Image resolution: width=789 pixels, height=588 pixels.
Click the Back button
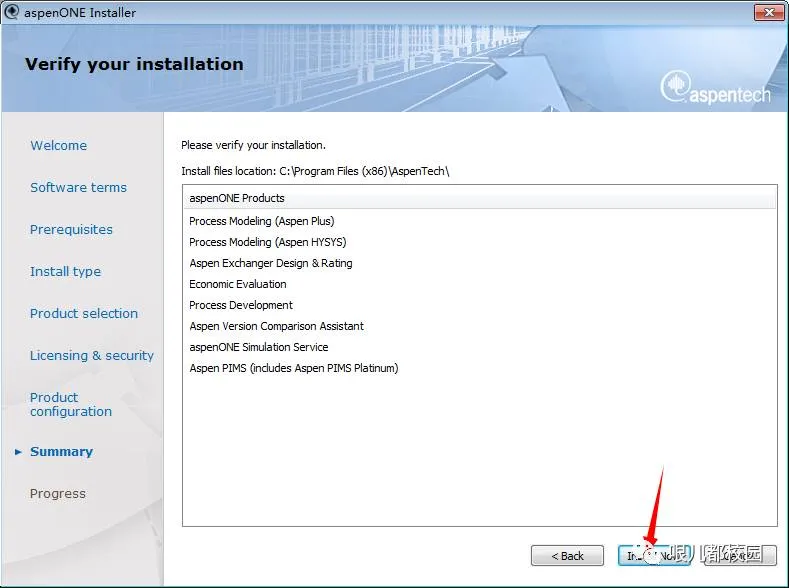click(x=567, y=556)
